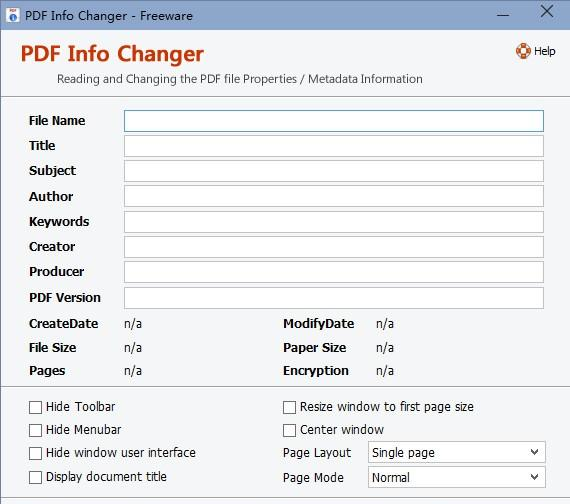Enable the Hide Toolbar checkbox

[35, 407]
